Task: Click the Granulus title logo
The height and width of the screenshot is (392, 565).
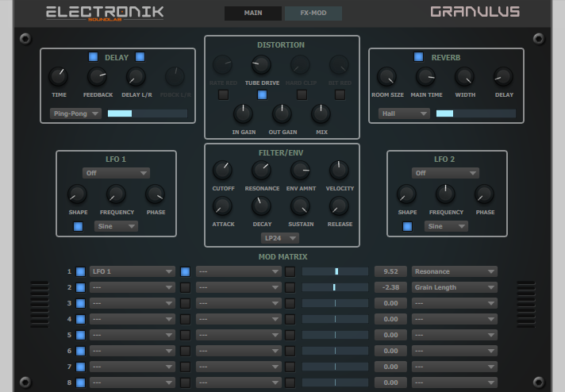Action: [475, 12]
